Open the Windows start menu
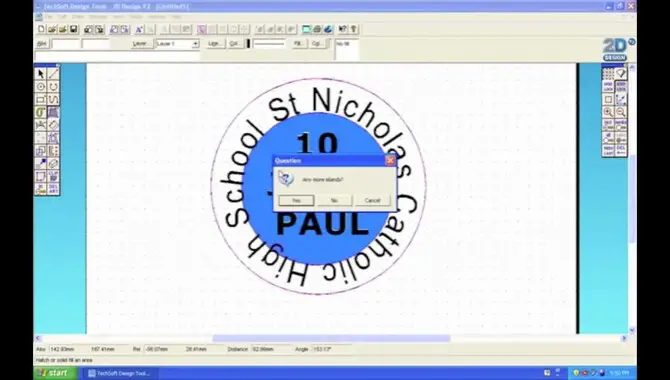The image size is (670, 380). [x=55, y=373]
